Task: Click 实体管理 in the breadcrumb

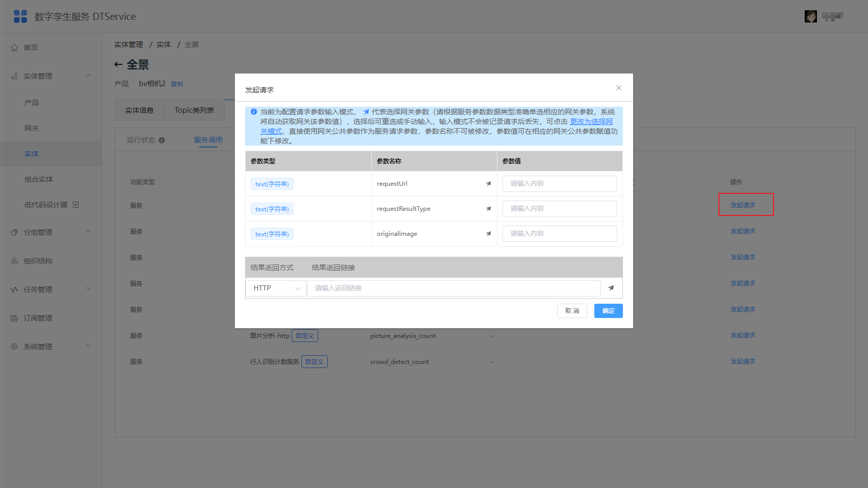Action: pos(129,45)
